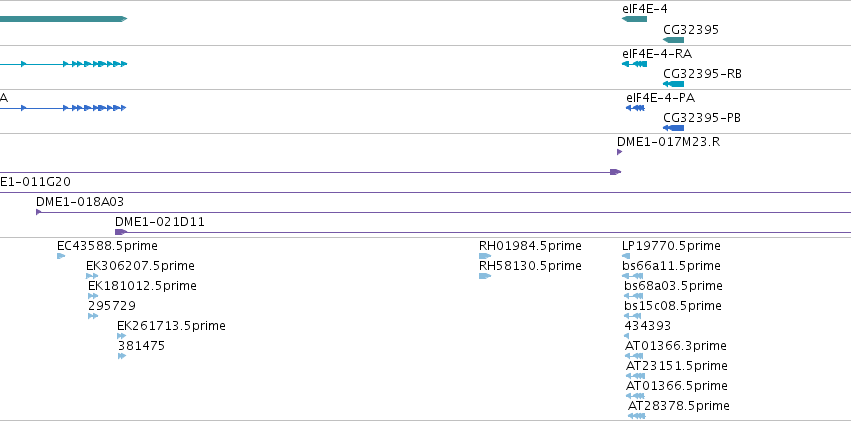Select the EC43588.5prime EST glyph
Screen dimensions: 851x421
click(61, 256)
